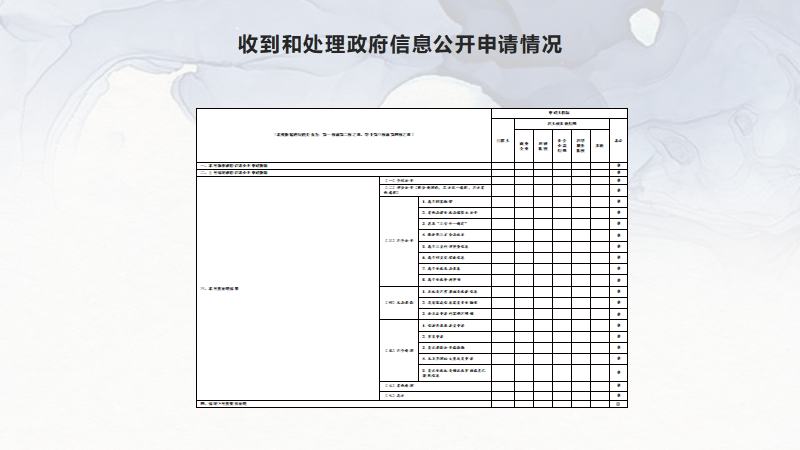Select the （五）不予处理 category cell
This screenshot has height=450, width=800.
[398, 349]
